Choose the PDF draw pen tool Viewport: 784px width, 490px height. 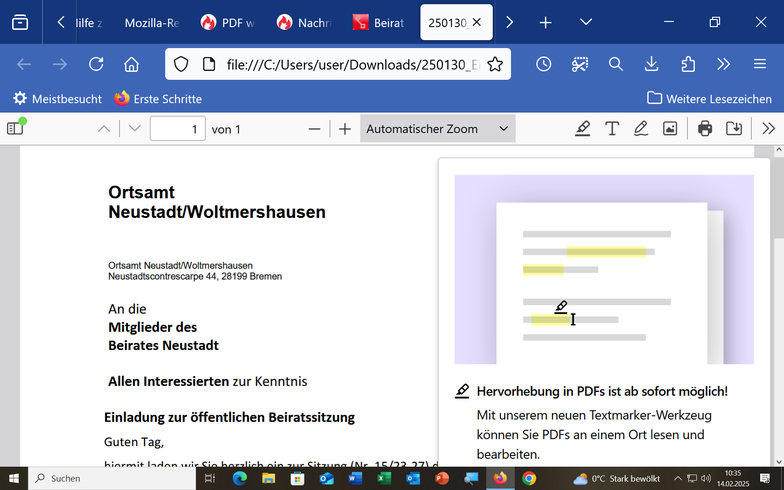641,128
